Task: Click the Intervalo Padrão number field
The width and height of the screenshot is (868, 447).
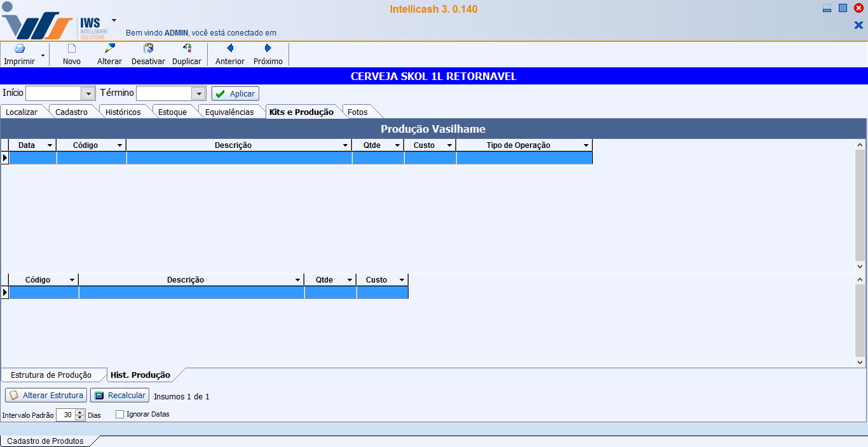Action: point(65,415)
